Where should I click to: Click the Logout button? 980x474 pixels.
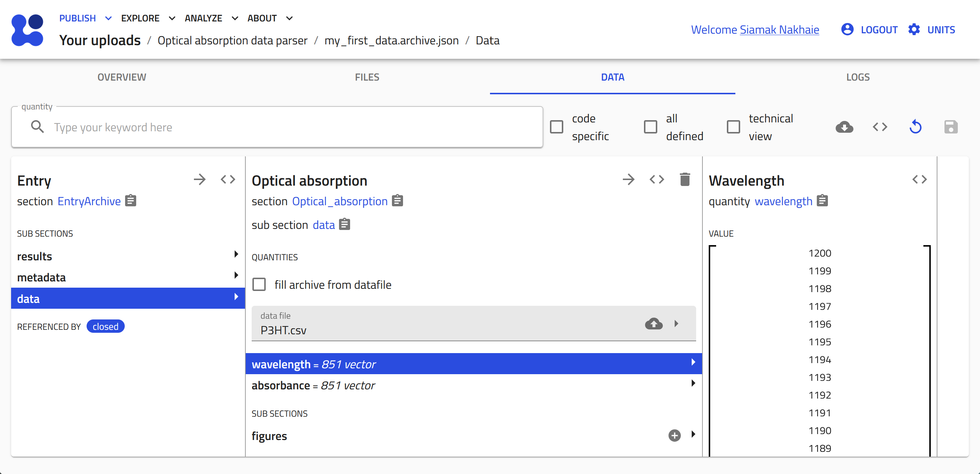pos(869,30)
